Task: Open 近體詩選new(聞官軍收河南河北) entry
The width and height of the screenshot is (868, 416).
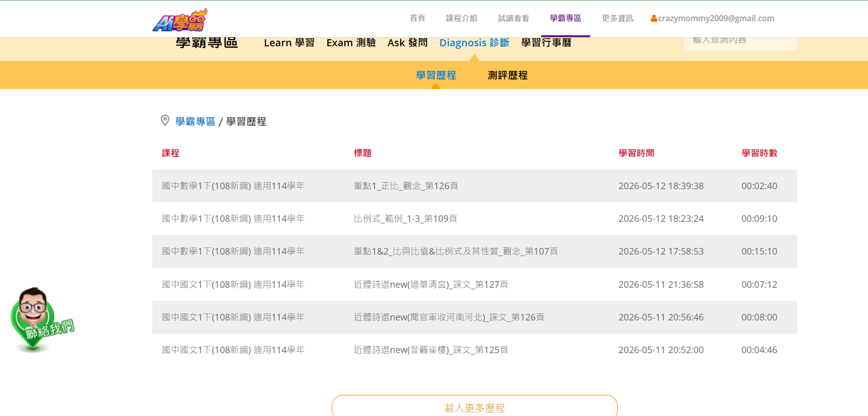Action: tap(449, 317)
